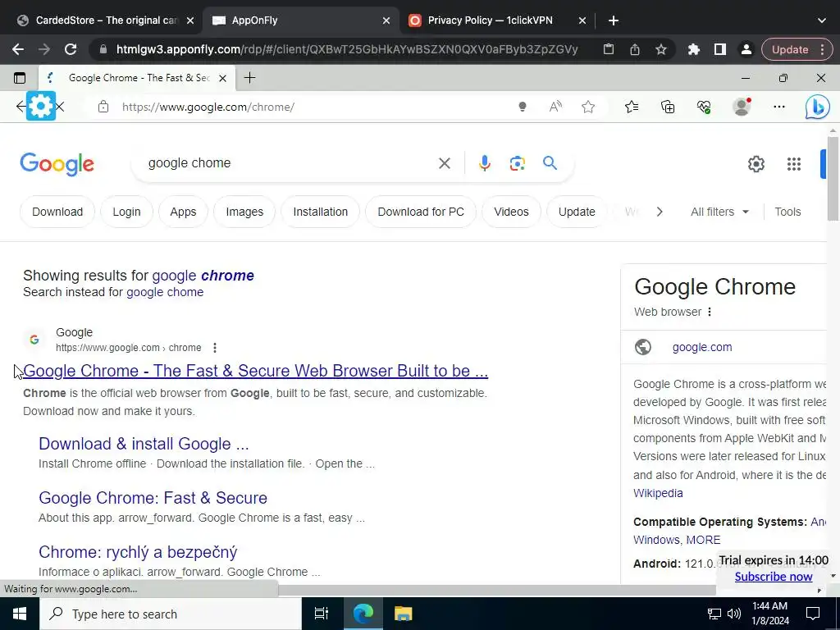Open Google apps grid
Image resolution: width=840 pixels, height=630 pixels.
tap(794, 164)
